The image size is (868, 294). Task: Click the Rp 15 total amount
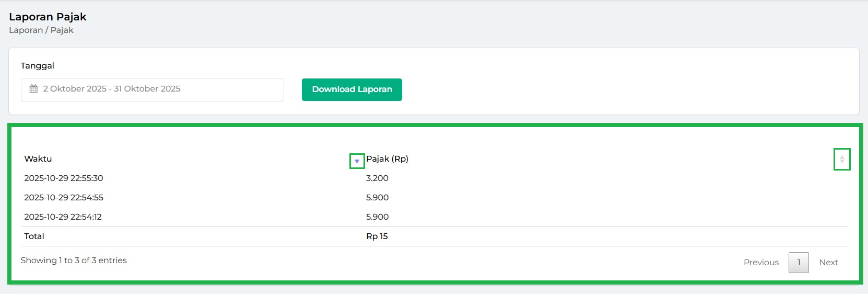pos(377,236)
